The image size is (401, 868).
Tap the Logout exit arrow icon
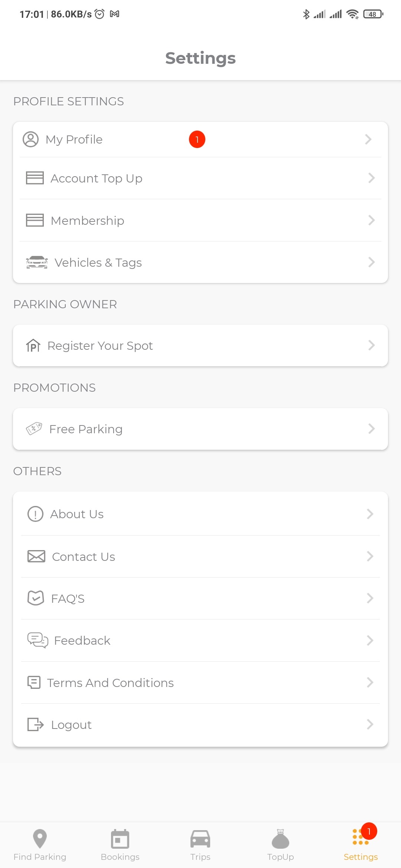tap(36, 724)
